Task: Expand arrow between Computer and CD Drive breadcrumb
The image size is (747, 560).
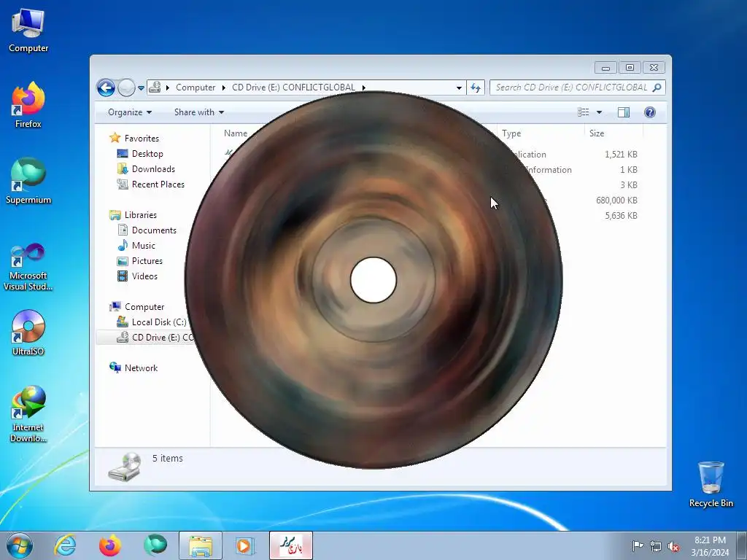Action: 223,87
